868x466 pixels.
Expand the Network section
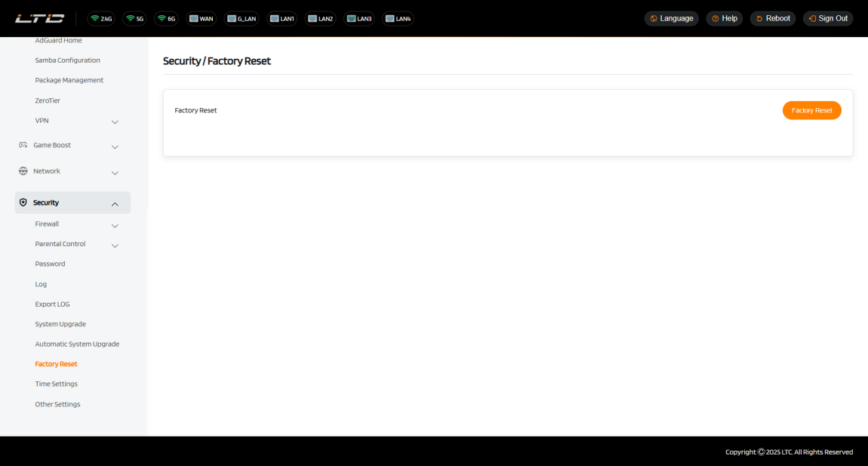click(x=115, y=172)
